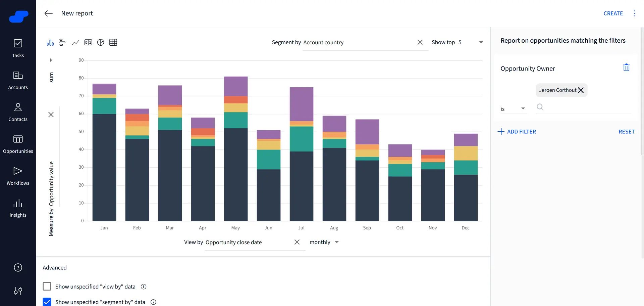Open the Show top 5 dropdown
Image resolution: width=644 pixels, height=306 pixels.
coord(480,42)
